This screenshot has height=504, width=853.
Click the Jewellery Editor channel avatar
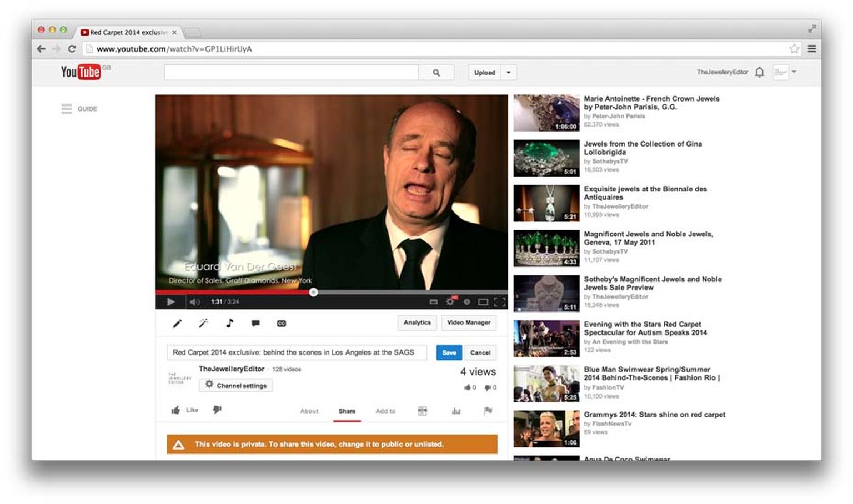coord(179,378)
